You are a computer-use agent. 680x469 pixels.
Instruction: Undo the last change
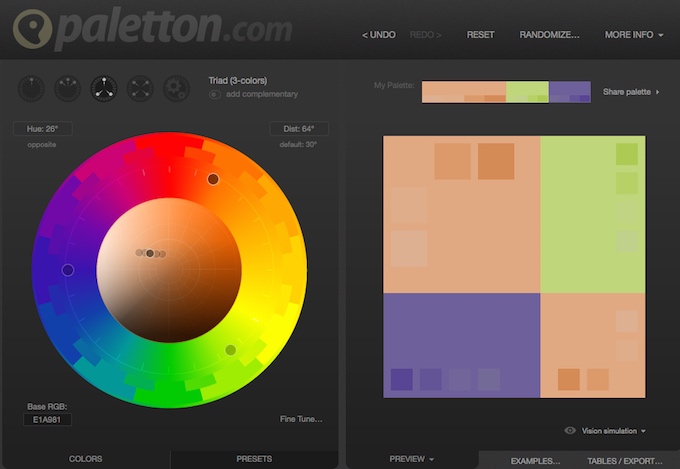click(379, 35)
